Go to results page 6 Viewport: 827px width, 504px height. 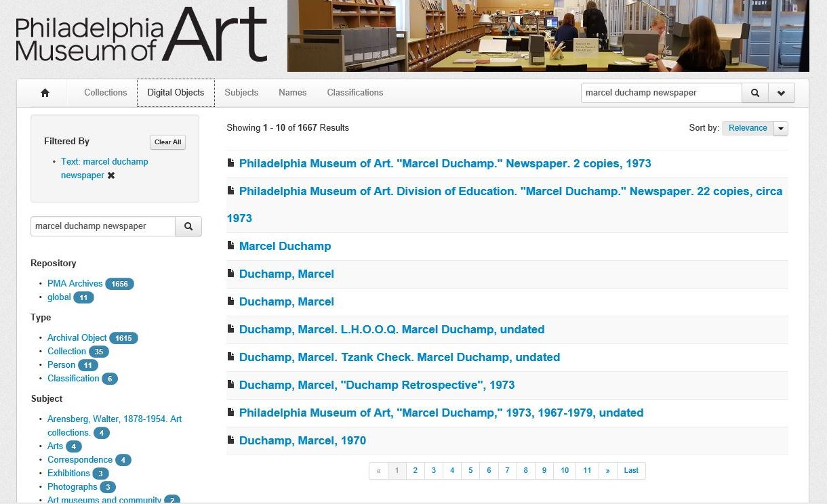489,471
